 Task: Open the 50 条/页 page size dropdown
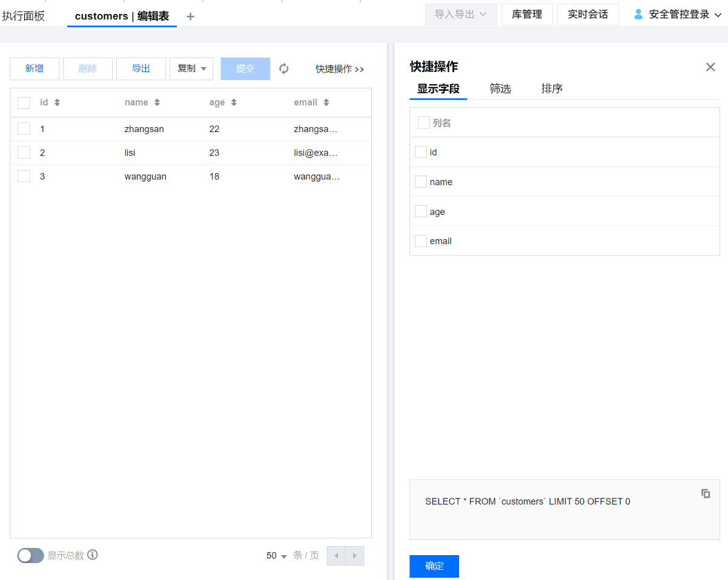(276, 556)
